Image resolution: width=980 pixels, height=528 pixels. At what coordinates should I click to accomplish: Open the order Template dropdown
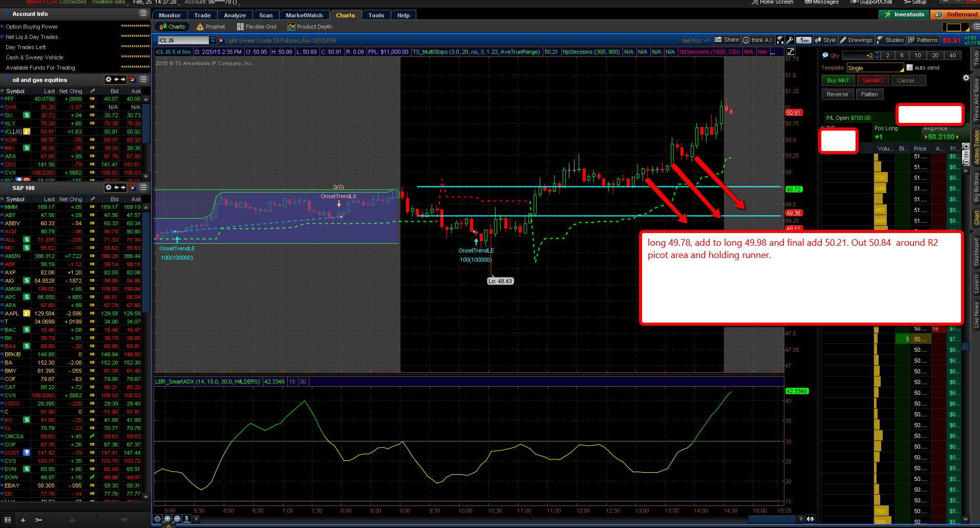[x=876, y=68]
